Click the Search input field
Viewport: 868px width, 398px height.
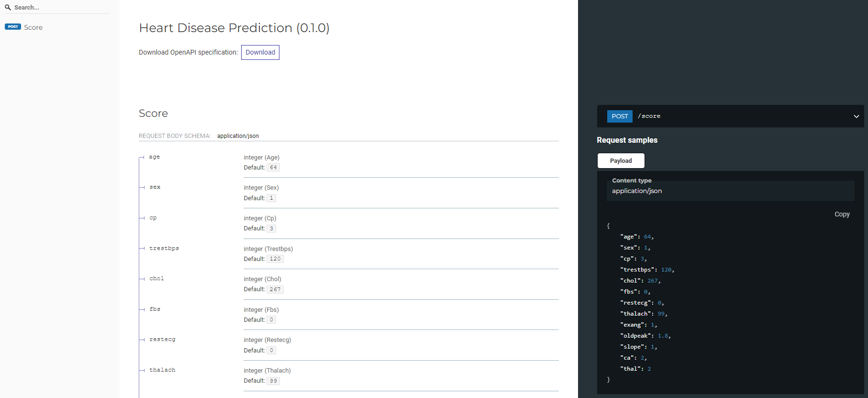[57, 8]
